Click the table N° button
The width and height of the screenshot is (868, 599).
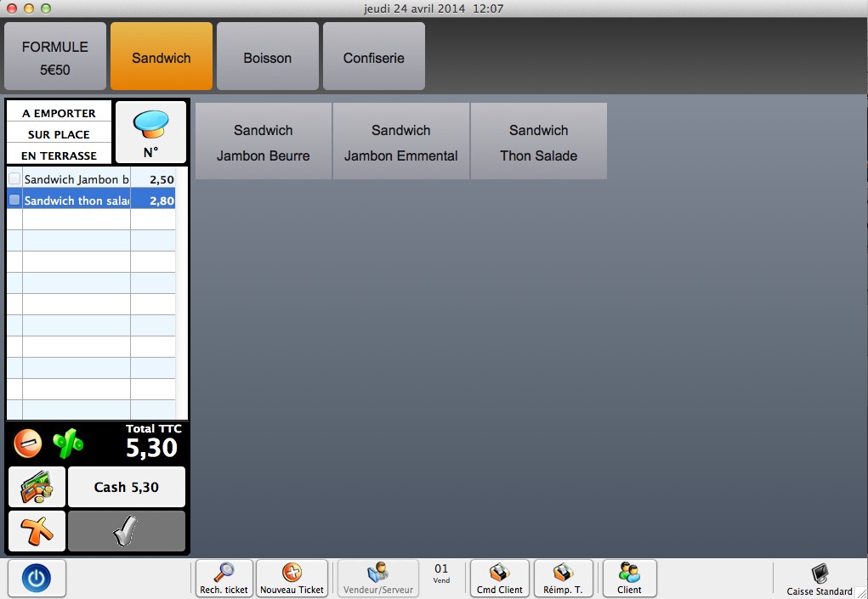[150, 133]
